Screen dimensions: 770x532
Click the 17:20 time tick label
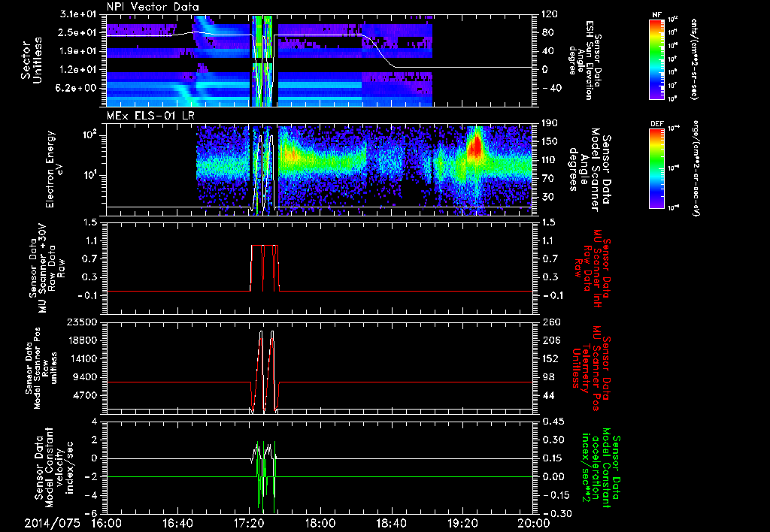click(249, 523)
